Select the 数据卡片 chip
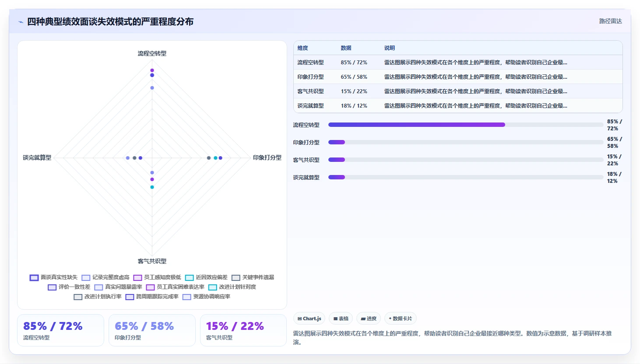 pos(400,318)
